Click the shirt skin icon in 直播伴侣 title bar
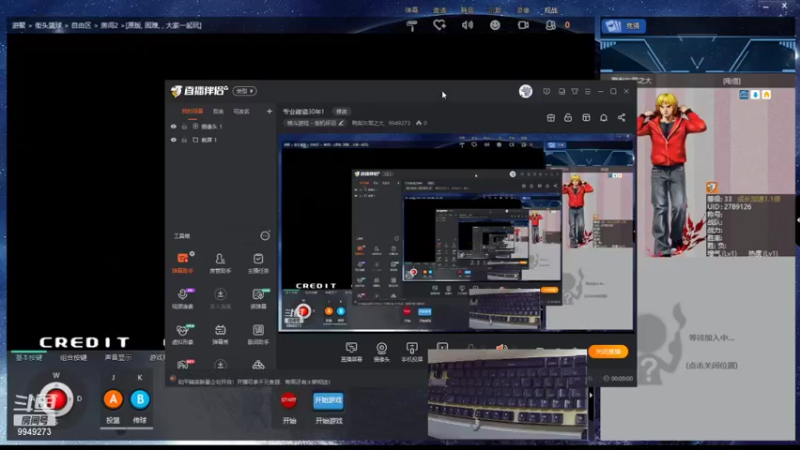The height and width of the screenshot is (450, 800). [575, 91]
